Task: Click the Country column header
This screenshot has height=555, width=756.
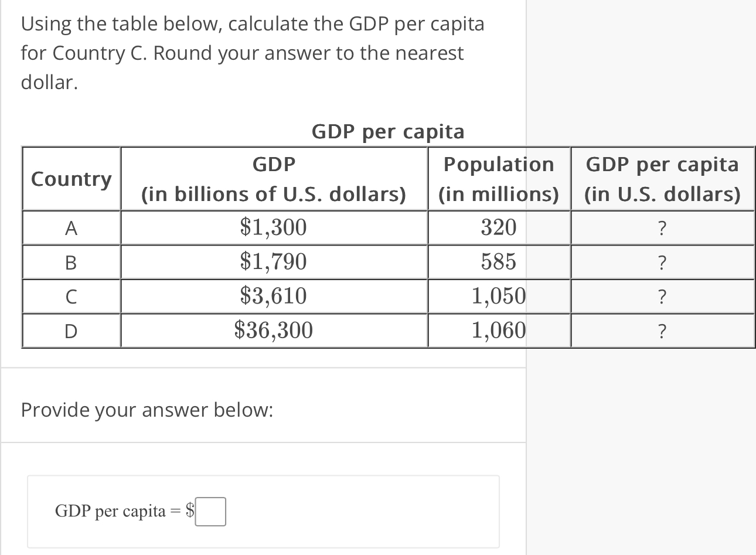Action: pos(71,179)
